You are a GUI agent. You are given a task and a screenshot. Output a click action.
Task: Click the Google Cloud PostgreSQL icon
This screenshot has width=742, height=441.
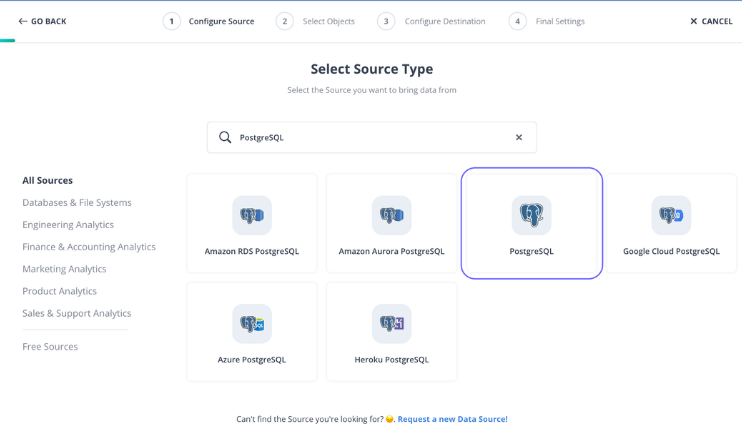tap(671, 215)
